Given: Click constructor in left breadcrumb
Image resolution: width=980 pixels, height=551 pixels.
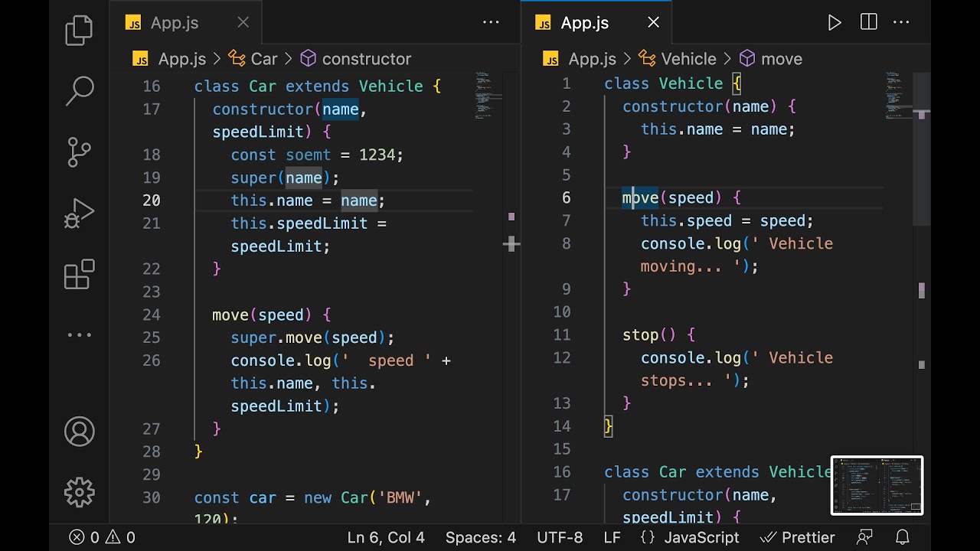Looking at the screenshot, I should [367, 59].
